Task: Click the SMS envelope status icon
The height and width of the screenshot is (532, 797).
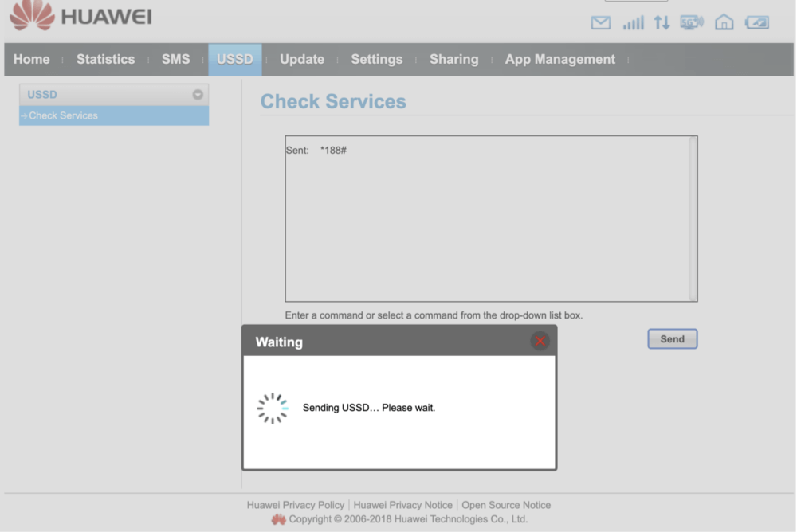Action: click(600, 23)
